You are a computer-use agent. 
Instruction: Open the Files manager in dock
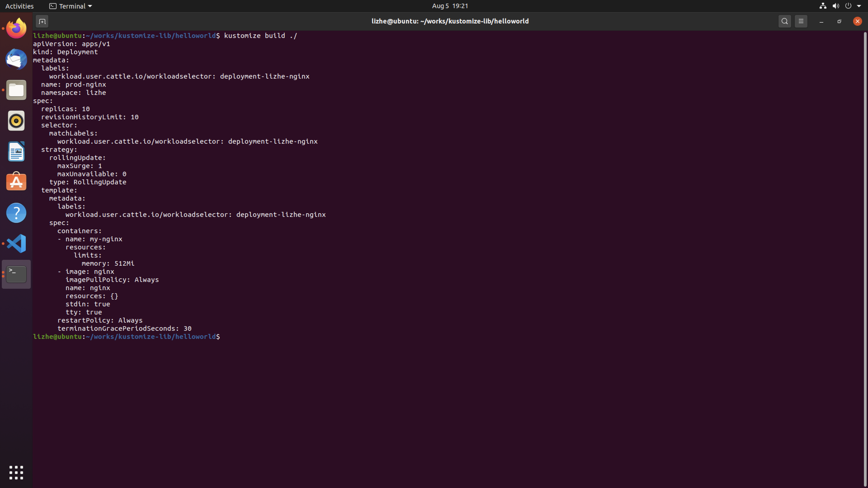[x=16, y=90]
